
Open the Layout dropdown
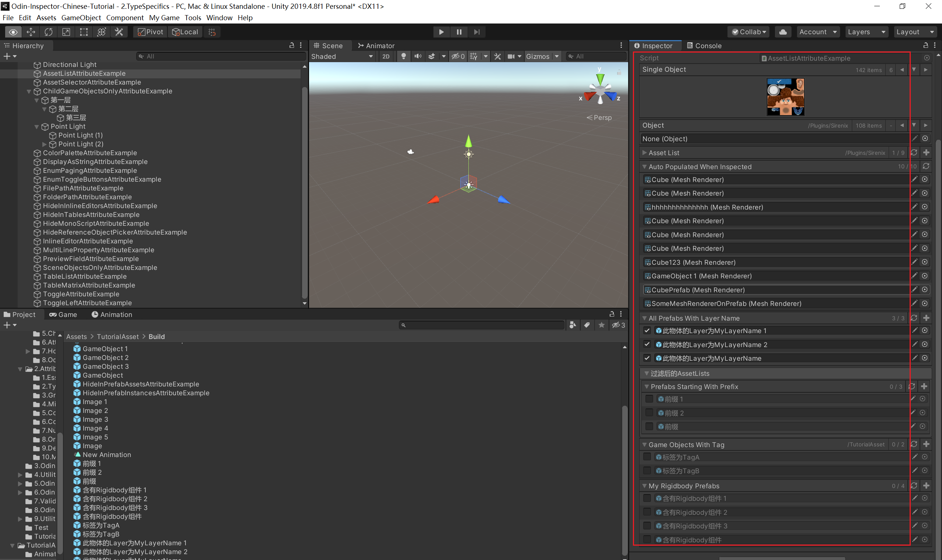click(915, 32)
